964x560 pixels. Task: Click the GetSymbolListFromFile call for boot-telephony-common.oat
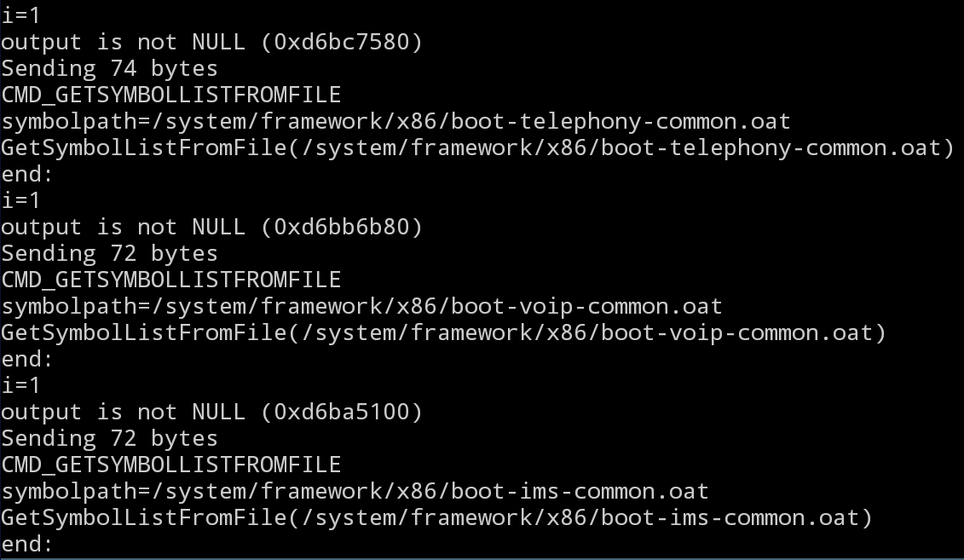pyautogui.click(x=476, y=147)
